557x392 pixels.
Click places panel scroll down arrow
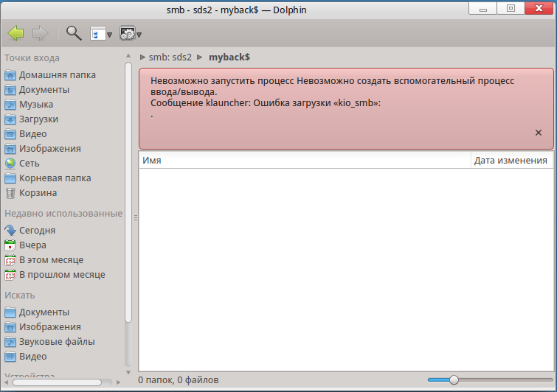[x=128, y=373]
